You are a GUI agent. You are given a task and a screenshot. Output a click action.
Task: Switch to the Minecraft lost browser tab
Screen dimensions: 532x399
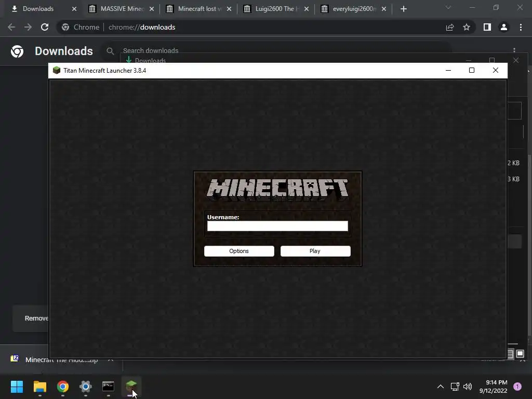point(200,9)
